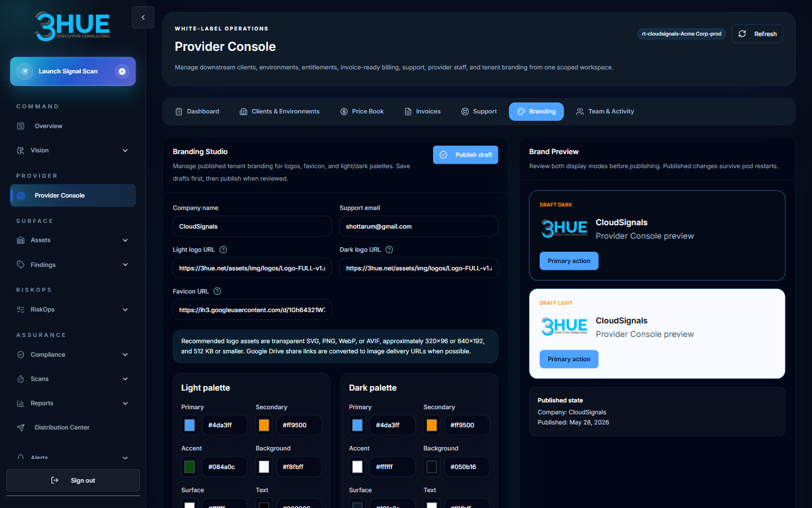
Task: Click Light palette Background hex field #f8fbff
Action: coord(299,467)
